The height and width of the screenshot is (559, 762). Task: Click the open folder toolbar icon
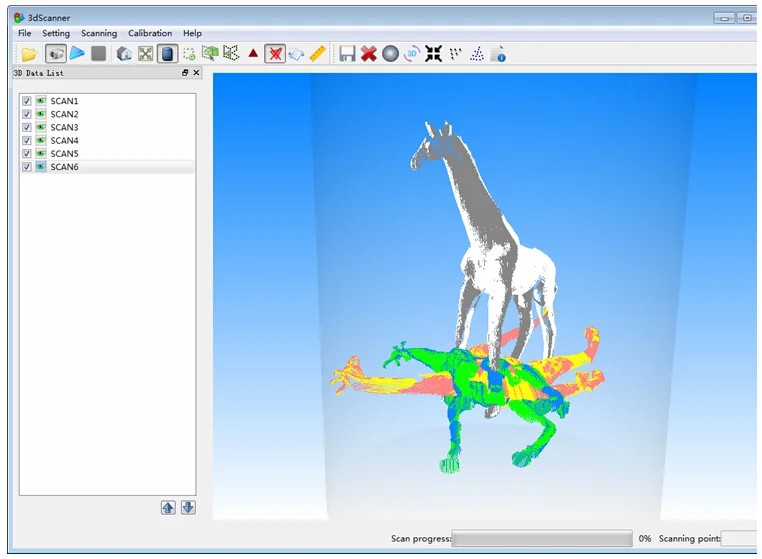[x=29, y=53]
